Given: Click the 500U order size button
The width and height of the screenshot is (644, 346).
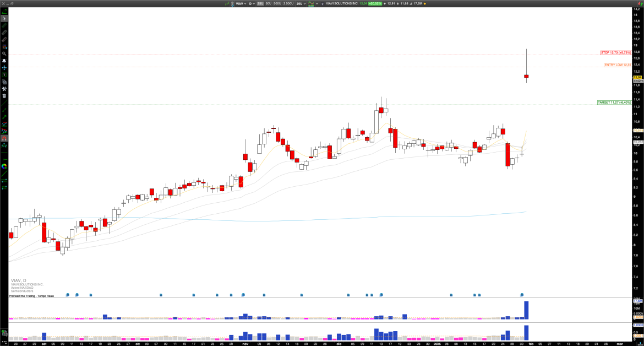Looking at the screenshot, I should click(277, 4).
